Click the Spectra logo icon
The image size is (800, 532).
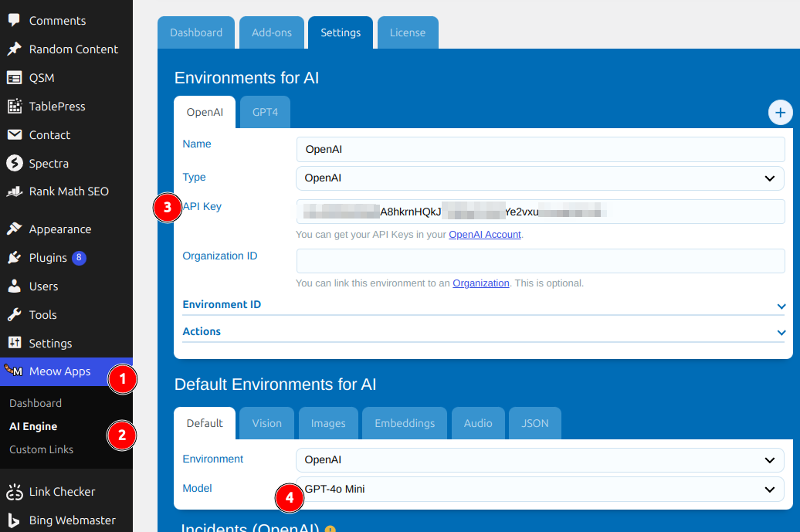pyautogui.click(x=14, y=164)
